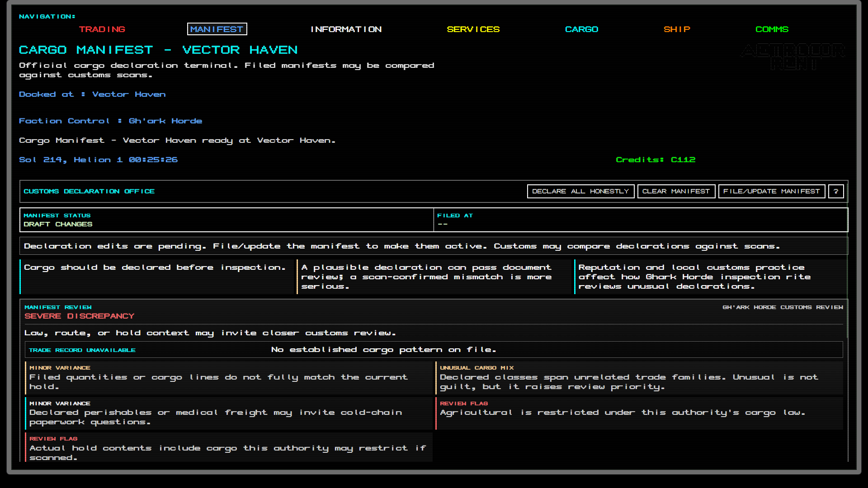
Task: Click GH'ARK HORDE CUSTOMS REVIEW label
Action: (783, 307)
